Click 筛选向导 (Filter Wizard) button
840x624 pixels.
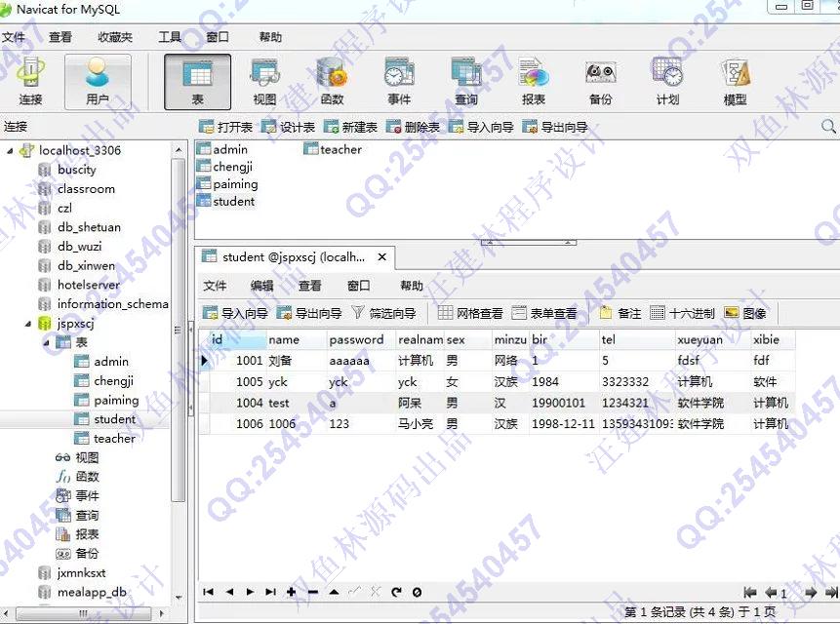[x=384, y=313]
